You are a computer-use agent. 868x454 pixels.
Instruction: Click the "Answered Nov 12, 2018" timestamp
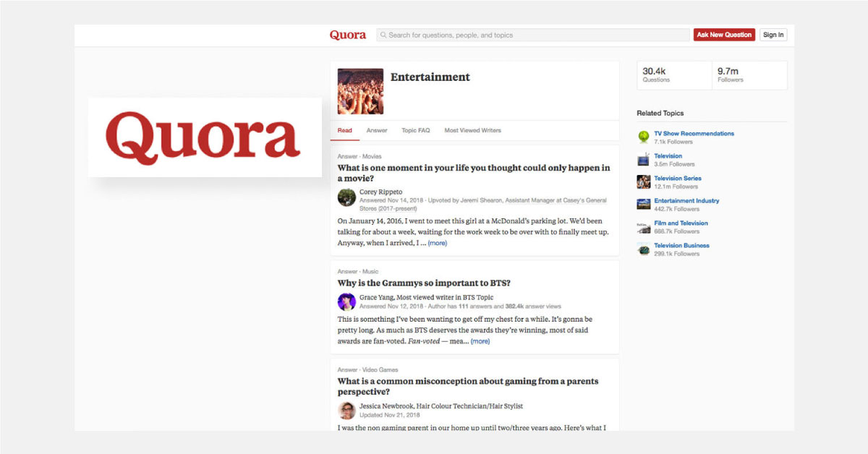(x=391, y=307)
